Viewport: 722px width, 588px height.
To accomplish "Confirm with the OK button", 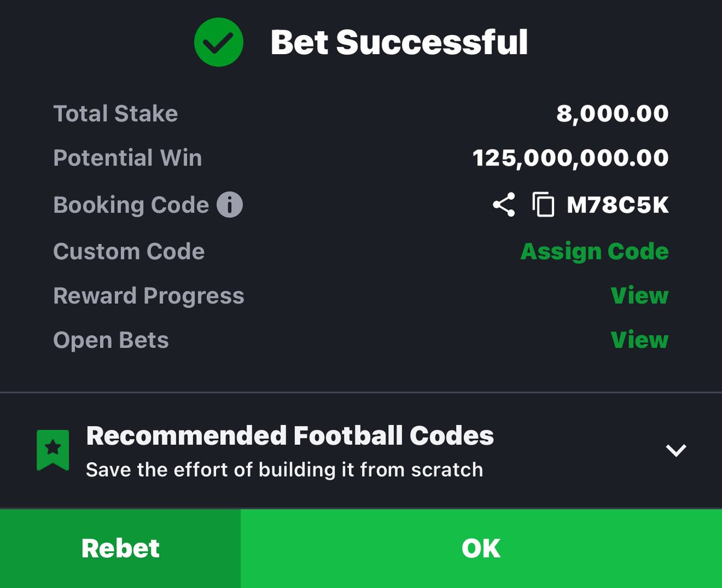I will click(x=481, y=548).
